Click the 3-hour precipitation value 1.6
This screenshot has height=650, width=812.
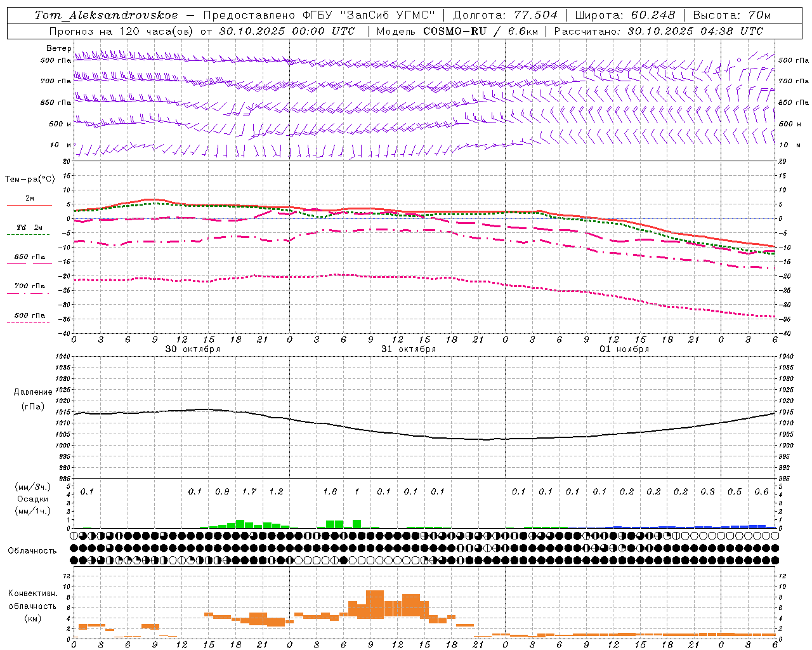[330, 492]
